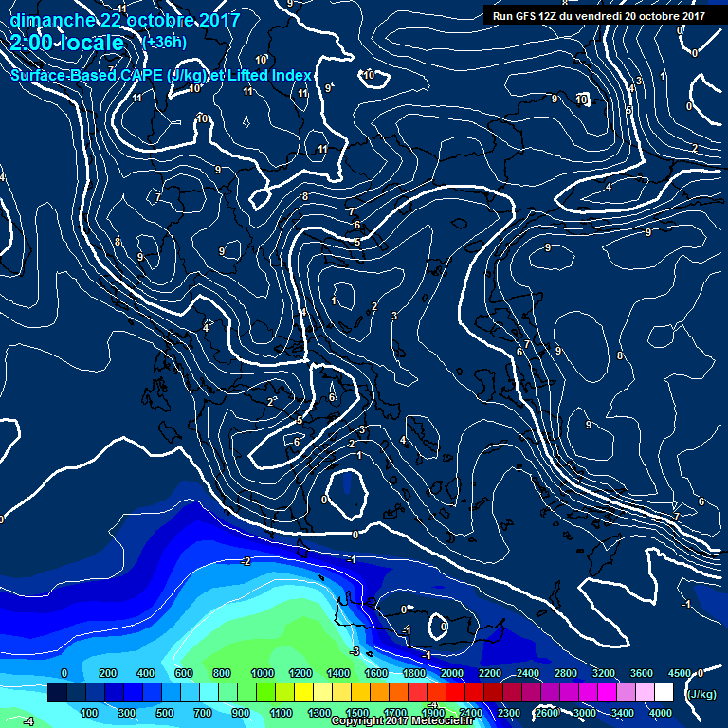Click the '(J/kg)' unit label beside legend
The width and height of the screenshot is (728, 728).
point(700,694)
